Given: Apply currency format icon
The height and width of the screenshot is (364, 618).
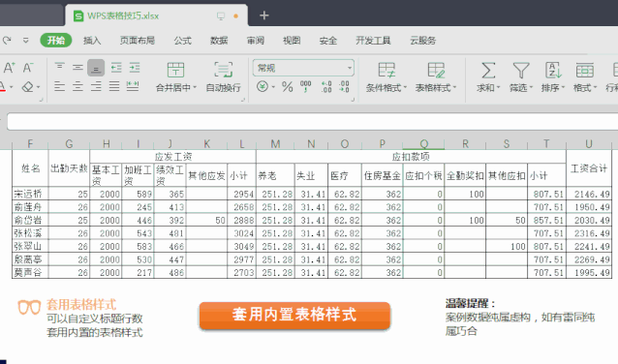Looking at the screenshot, I should tap(263, 86).
